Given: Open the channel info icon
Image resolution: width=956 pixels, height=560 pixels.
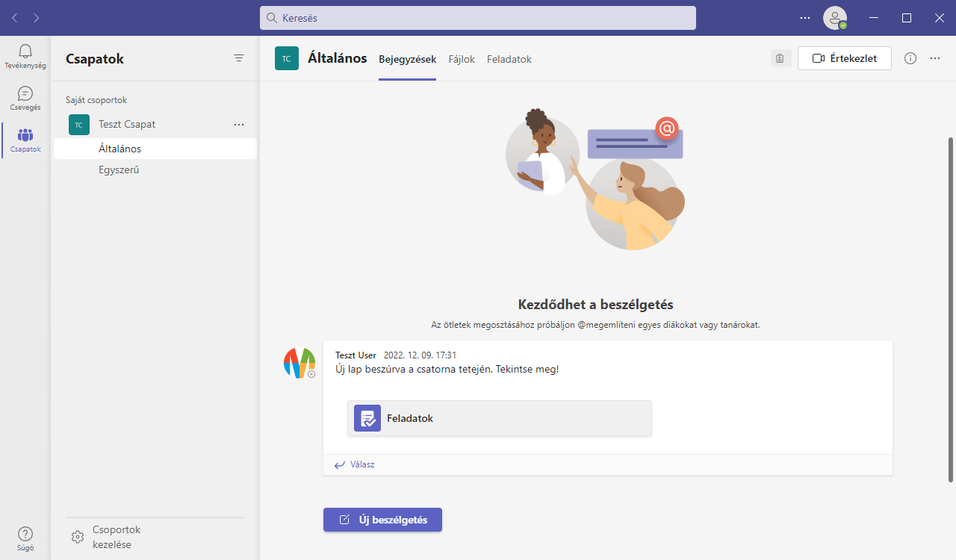Looking at the screenshot, I should [x=910, y=58].
